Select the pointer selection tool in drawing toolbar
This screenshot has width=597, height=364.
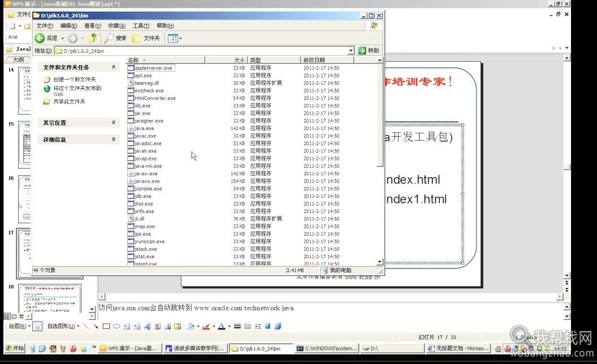click(37, 326)
